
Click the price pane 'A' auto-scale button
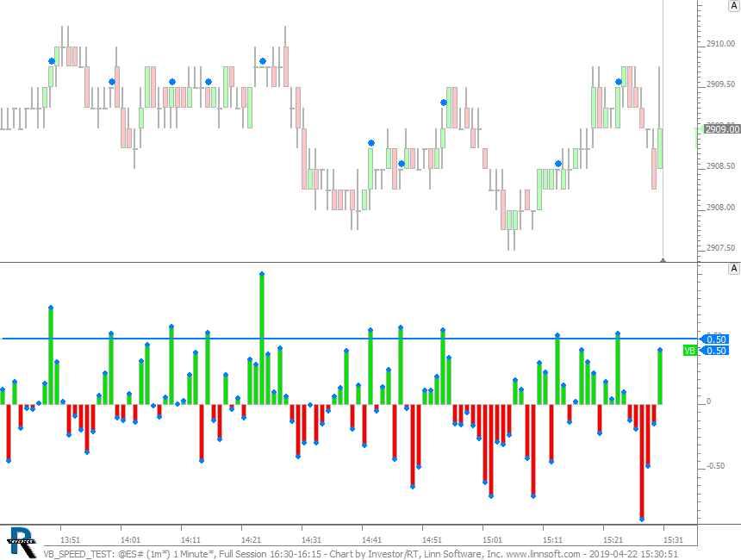734,6
